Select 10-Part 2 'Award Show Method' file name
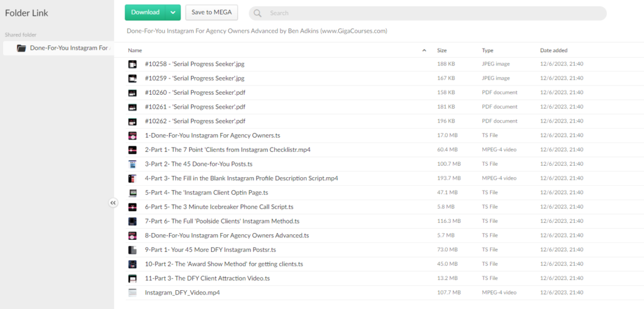Image resolution: width=644 pixels, height=309 pixels. pyautogui.click(x=224, y=264)
